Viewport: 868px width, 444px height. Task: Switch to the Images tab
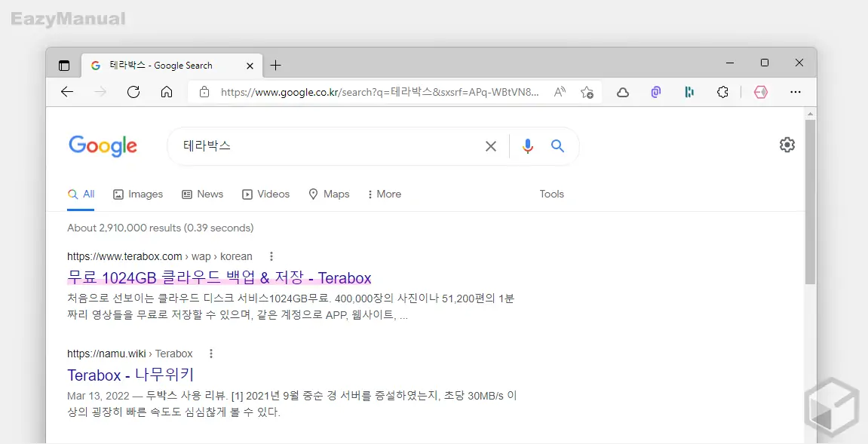click(x=138, y=194)
